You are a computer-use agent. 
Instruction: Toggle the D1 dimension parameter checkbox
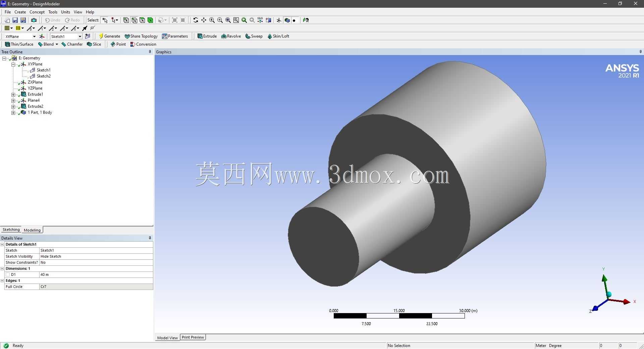point(8,275)
